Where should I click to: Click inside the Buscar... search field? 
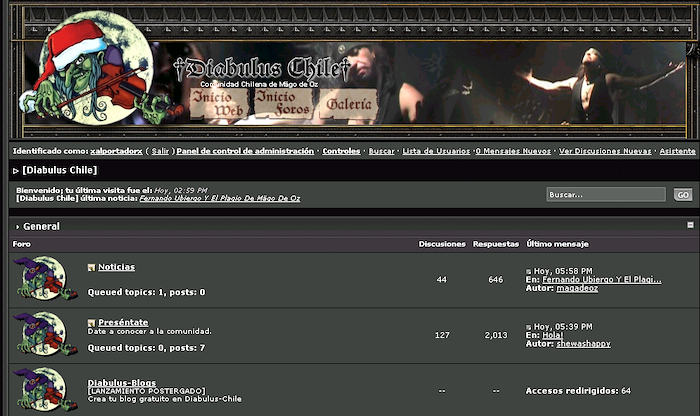pyautogui.click(x=606, y=195)
